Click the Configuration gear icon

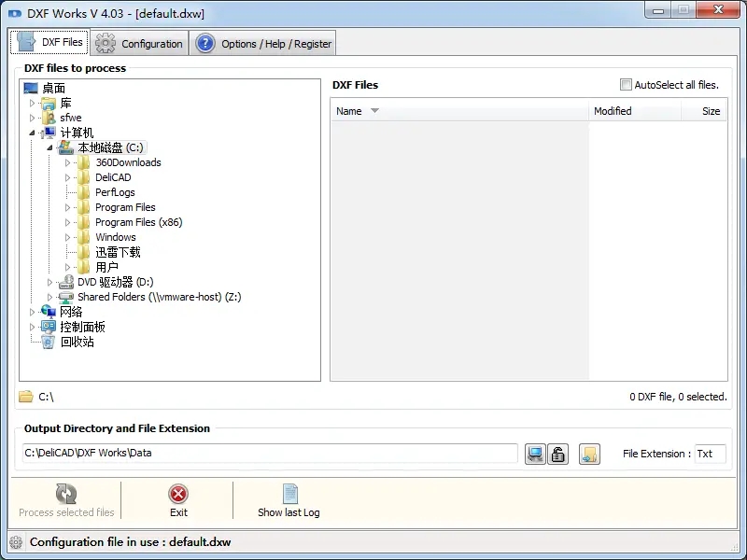tap(106, 43)
